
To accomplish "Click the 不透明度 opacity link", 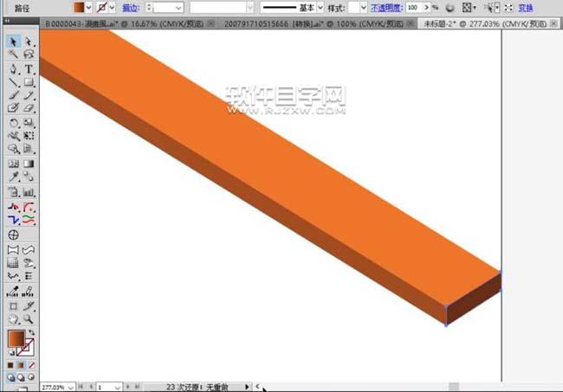I will point(386,8).
